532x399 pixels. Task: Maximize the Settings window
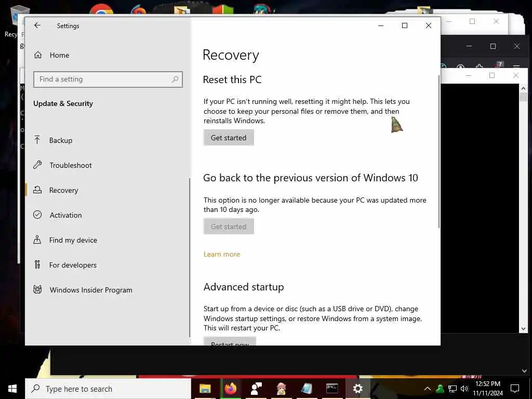click(x=404, y=25)
